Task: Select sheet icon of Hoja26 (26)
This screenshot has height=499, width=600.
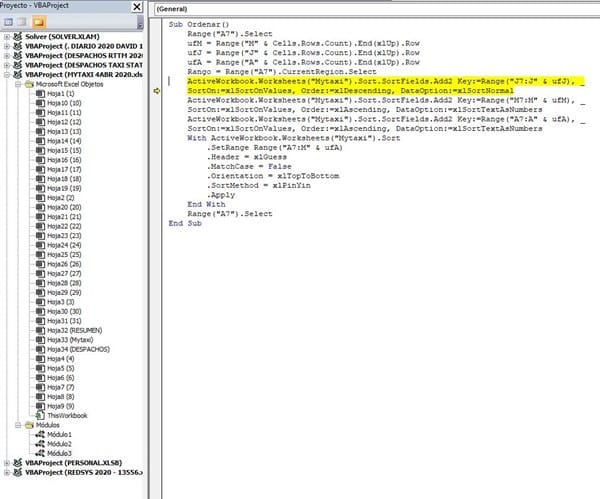Action: point(40,264)
